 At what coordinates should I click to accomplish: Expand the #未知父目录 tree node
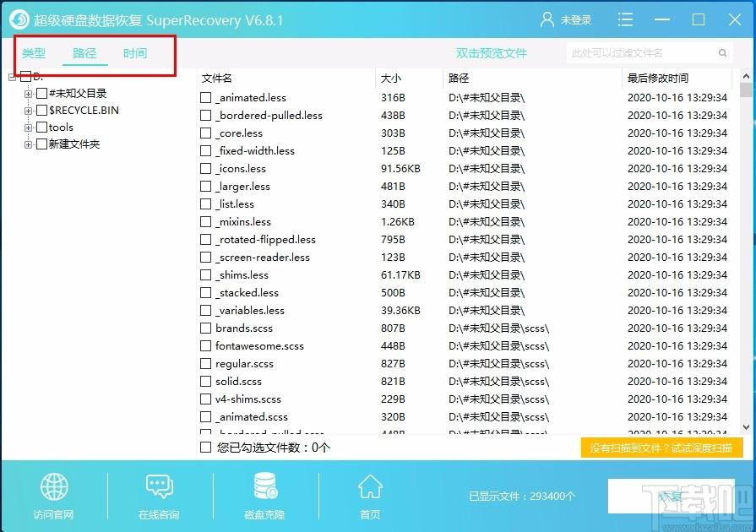tap(29, 94)
